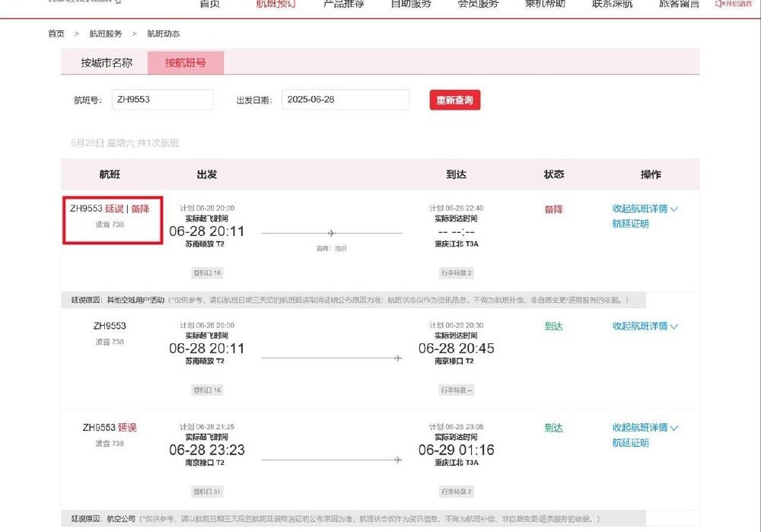Screen dimensions: 761x532
Task: Click the flight label ZH9553 延误 | 备降
Action: pyautogui.click(x=110, y=209)
